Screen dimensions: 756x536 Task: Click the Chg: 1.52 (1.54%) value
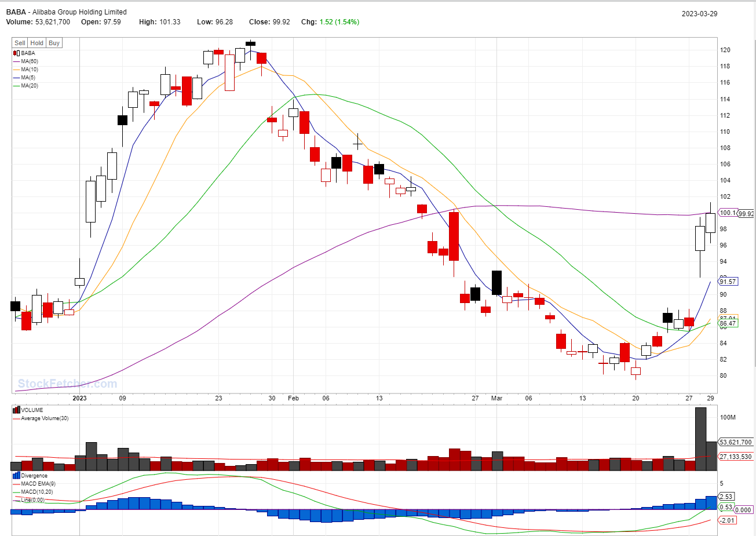tap(330, 22)
